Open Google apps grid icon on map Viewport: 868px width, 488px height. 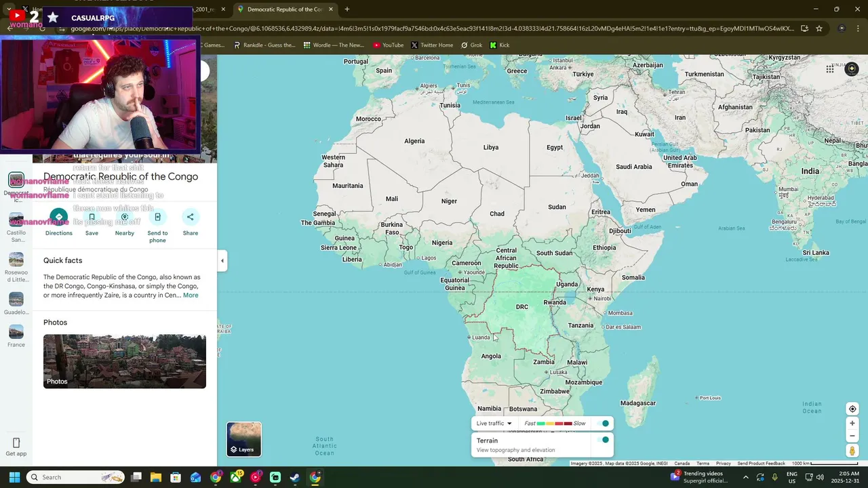830,69
